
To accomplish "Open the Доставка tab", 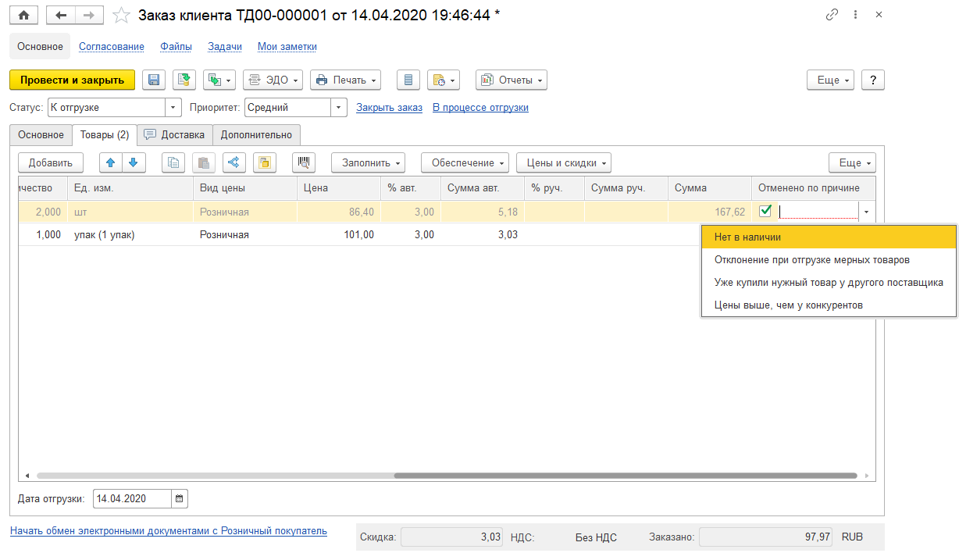I will pos(174,134).
